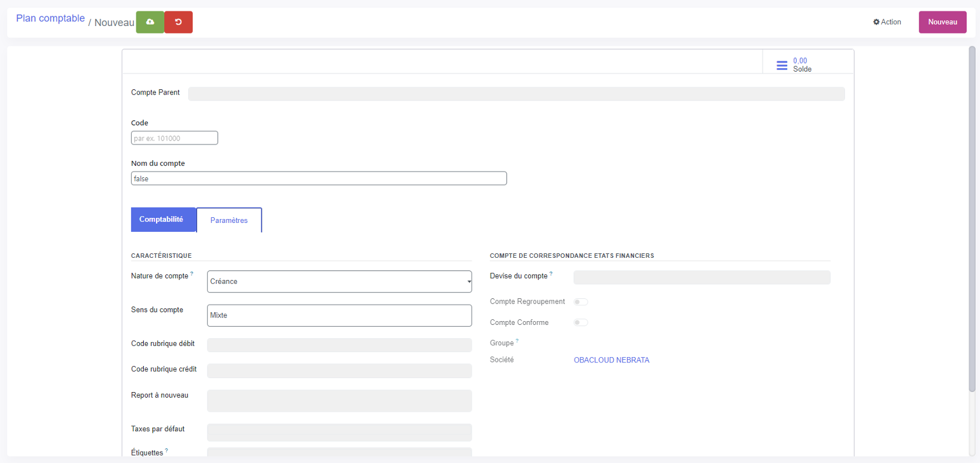
Task: Open the OBACLOUD NEBRATA company link
Action: coord(611,360)
